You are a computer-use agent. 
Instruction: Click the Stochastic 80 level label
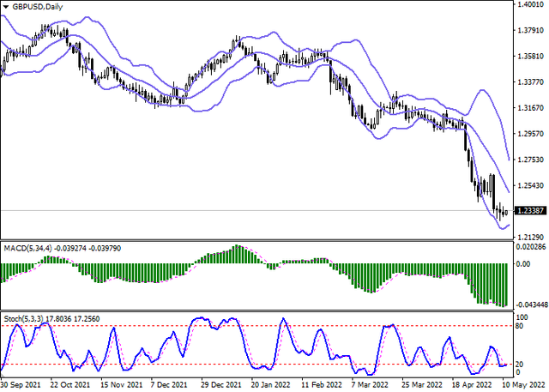tap(520, 327)
